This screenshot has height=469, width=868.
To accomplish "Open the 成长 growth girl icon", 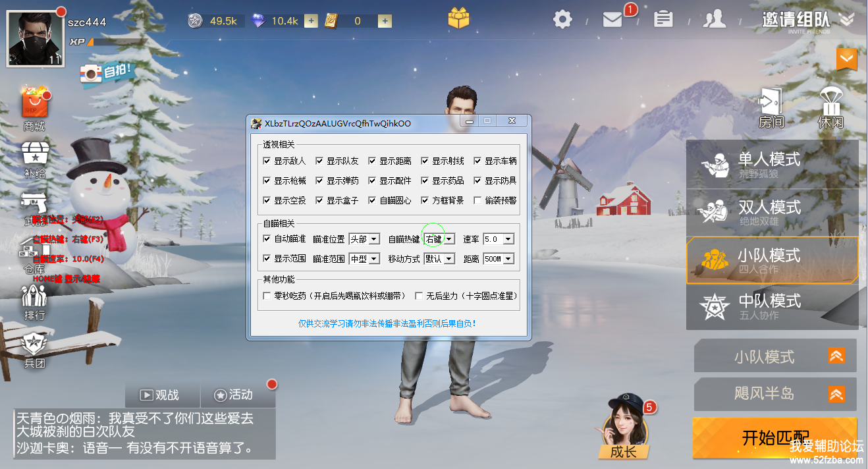I will [624, 427].
